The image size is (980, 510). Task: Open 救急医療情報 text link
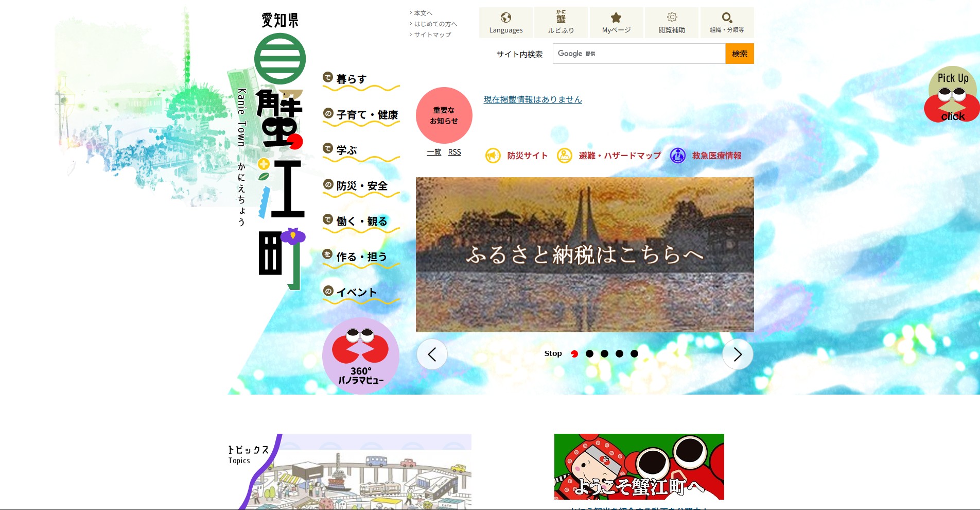coord(716,156)
